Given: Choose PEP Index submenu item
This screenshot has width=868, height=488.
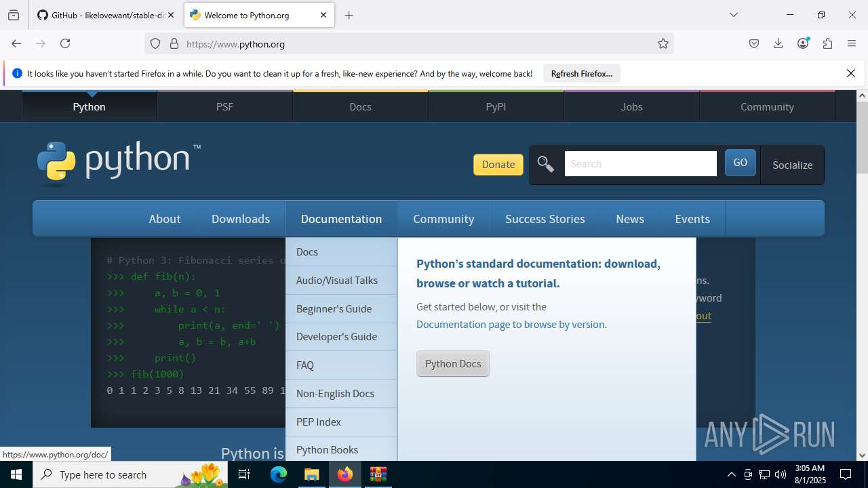Looking at the screenshot, I should coord(341,422).
